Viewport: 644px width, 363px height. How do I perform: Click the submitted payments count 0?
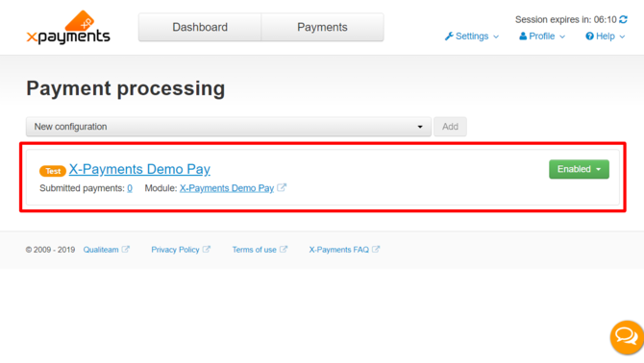coord(130,188)
